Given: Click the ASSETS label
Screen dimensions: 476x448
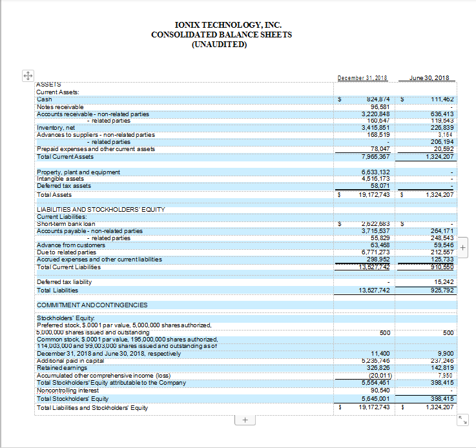Looking at the screenshot, I should [x=48, y=85].
